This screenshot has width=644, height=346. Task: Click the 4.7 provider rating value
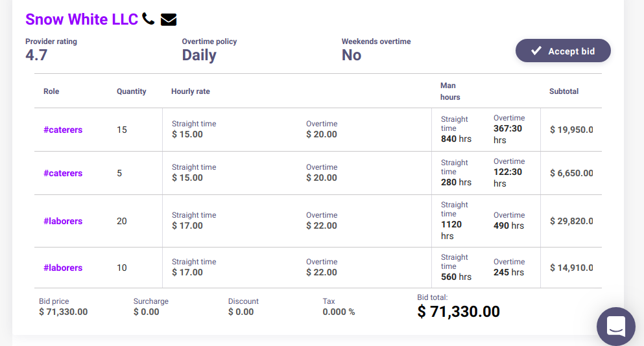[x=36, y=55]
